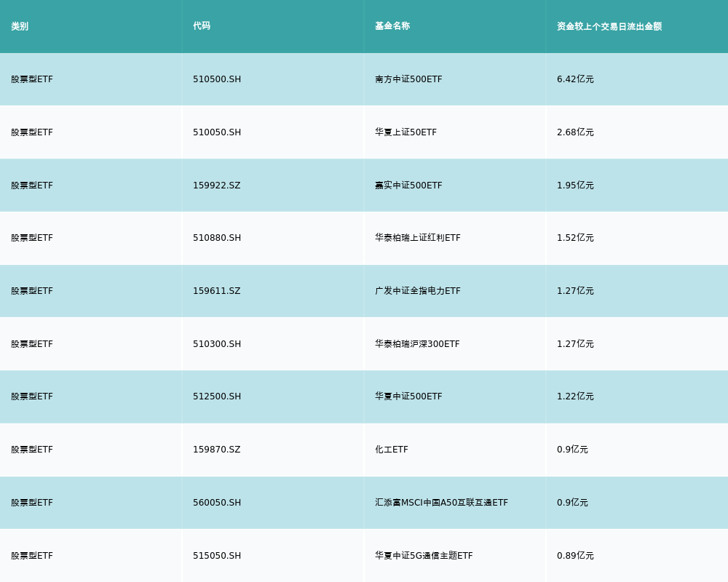The image size is (728, 582).
Task: Click 股票型ETF in the 159870.SZ row
Action: pyautogui.click(x=32, y=450)
